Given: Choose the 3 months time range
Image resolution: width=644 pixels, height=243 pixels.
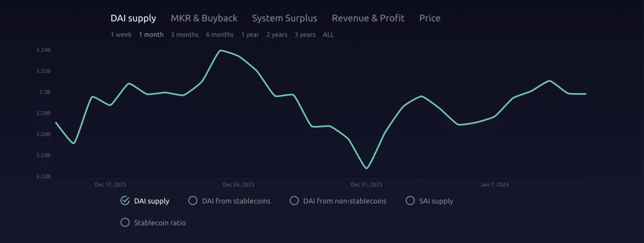Looking at the screenshot, I should coord(184,34).
